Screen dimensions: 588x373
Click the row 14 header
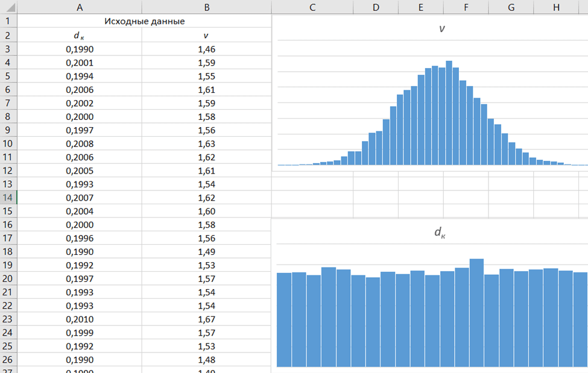click(8, 198)
